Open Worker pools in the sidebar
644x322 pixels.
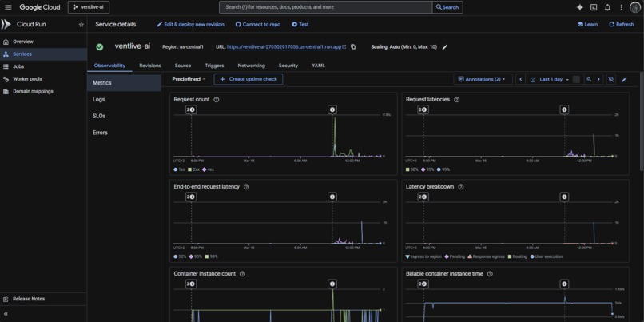click(43, 79)
